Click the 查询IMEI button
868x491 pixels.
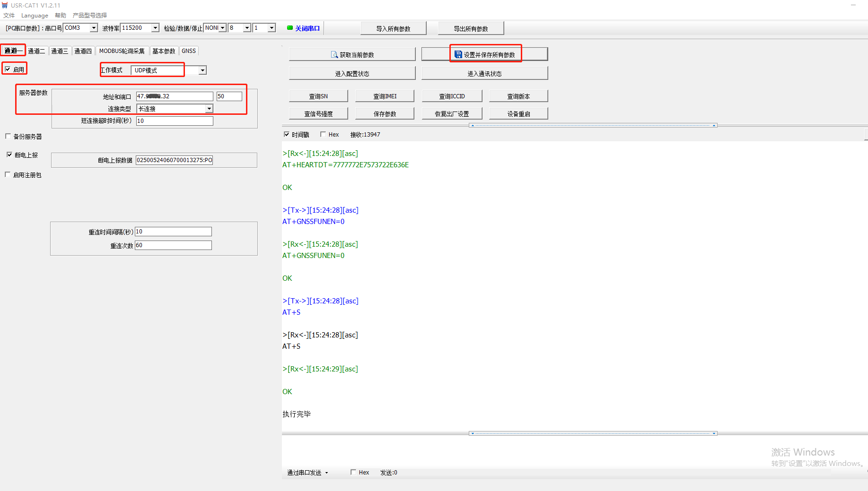(x=385, y=96)
